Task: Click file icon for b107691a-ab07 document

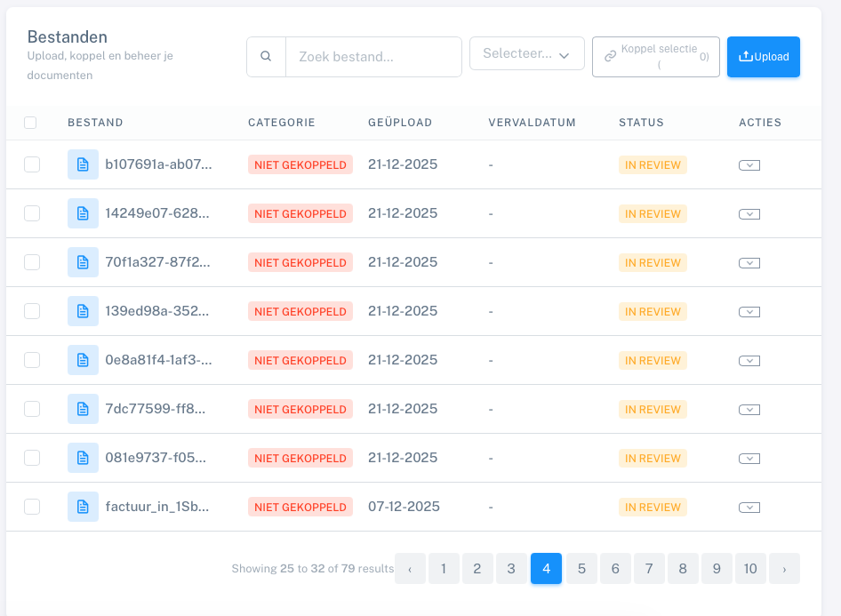Action: pyautogui.click(x=83, y=164)
